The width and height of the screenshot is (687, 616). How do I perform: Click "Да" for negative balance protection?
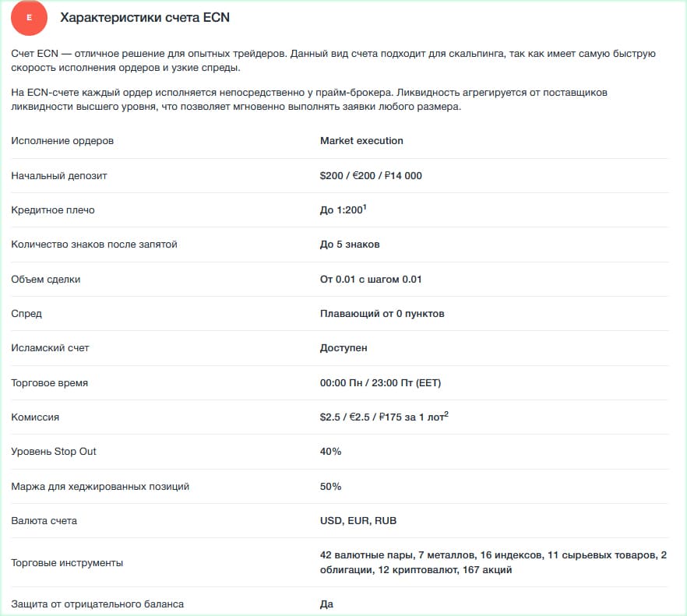point(326,604)
